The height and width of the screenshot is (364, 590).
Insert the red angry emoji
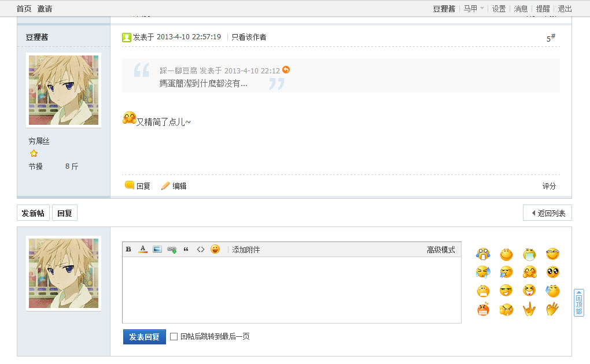(x=483, y=309)
